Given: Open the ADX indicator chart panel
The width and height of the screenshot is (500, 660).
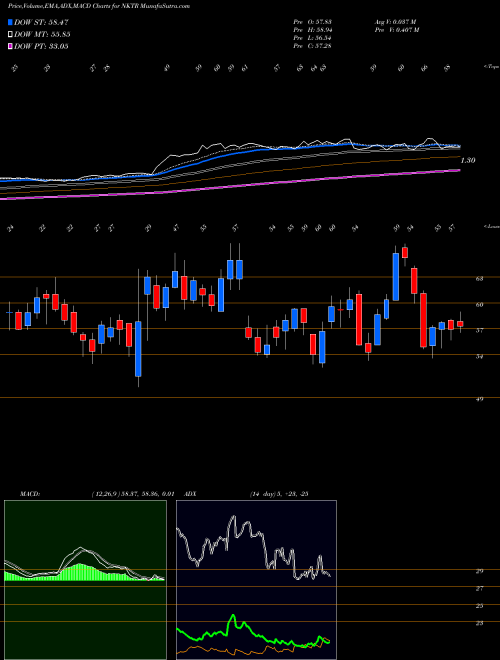Looking at the screenshot, I should coord(256,580).
